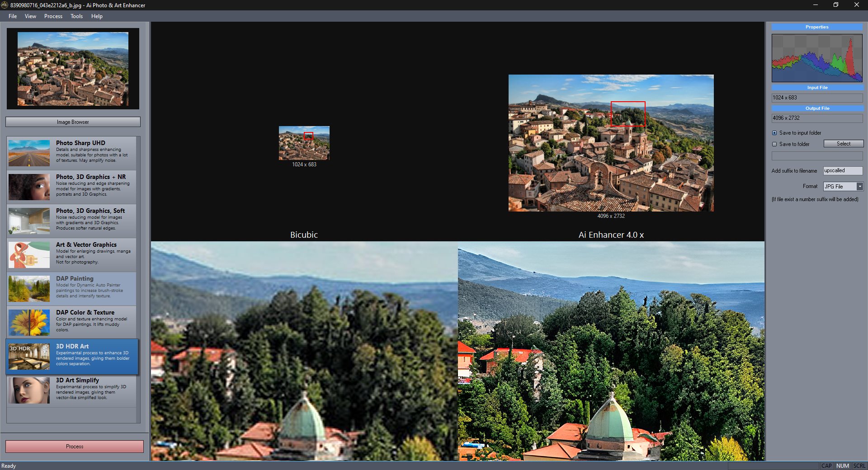This screenshot has height=470, width=868.
Task: Toggle the Save to folder option
Action: click(x=774, y=144)
